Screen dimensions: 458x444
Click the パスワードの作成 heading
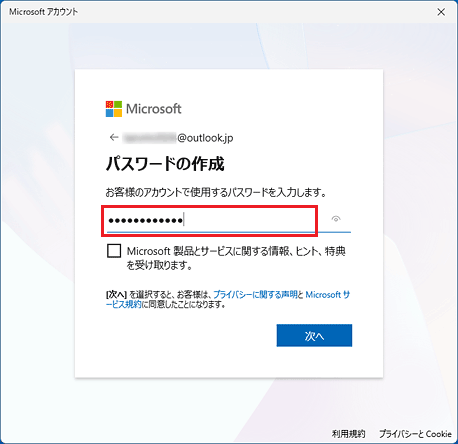[x=165, y=164]
